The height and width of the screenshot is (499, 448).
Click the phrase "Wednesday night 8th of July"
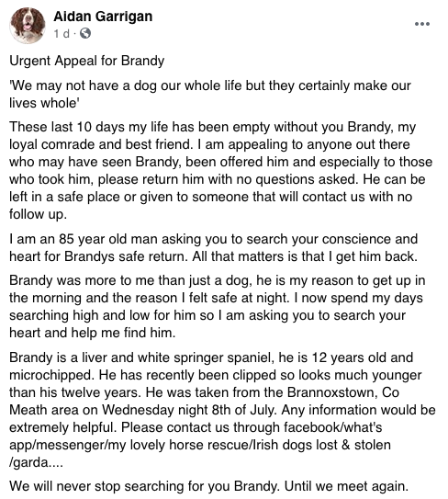coord(187,410)
